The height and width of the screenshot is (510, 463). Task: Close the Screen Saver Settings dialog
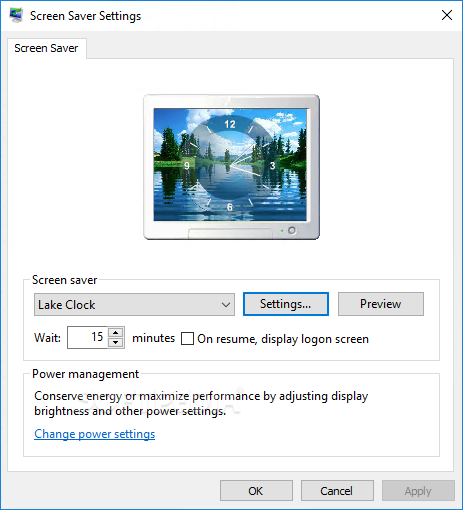point(447,15)
